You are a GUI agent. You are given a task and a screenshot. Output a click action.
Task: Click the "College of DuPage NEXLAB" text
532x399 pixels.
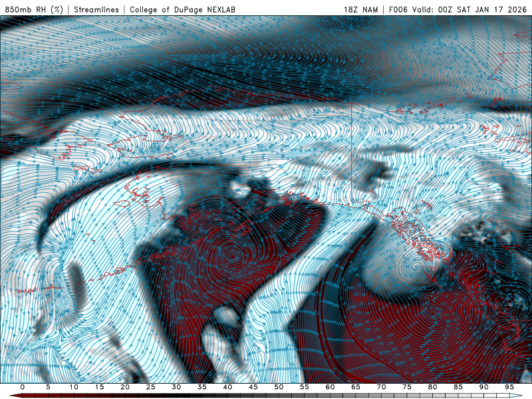click(x=182, y=9)
